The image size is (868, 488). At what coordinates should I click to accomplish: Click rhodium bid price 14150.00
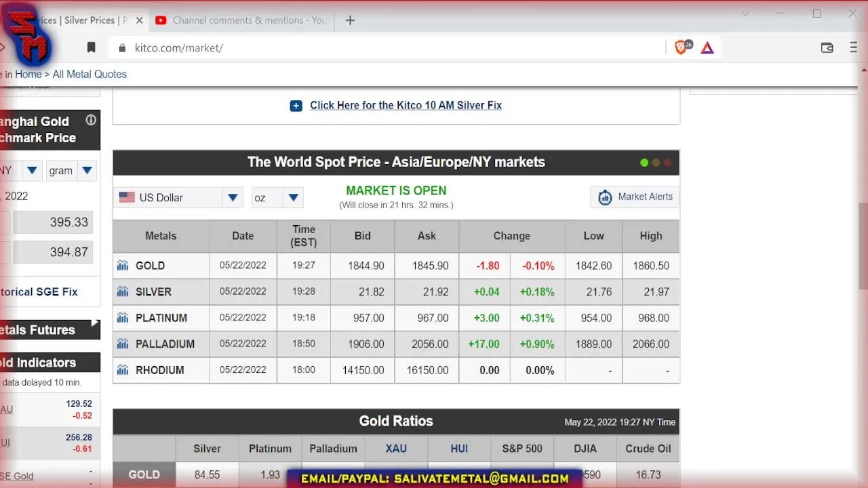tap(363, 370)
